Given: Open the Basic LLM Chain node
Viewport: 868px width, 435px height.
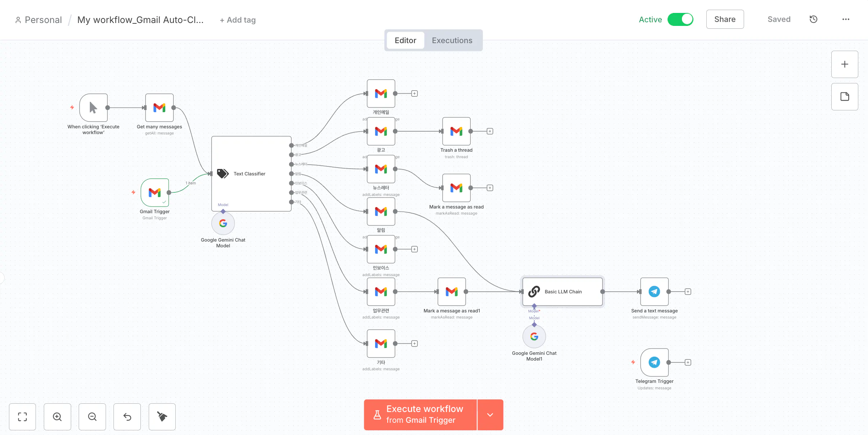Looking at the screenshot, I should [563, 292].
